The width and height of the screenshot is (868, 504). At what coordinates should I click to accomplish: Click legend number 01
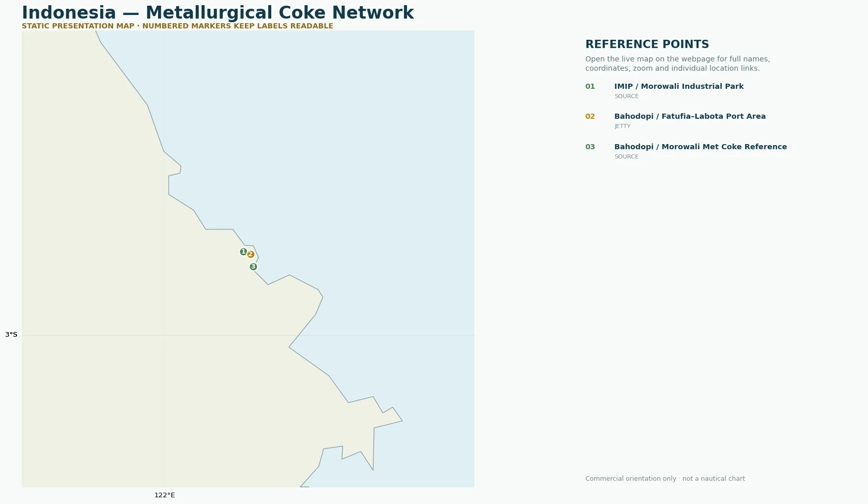tap(590, 87)
